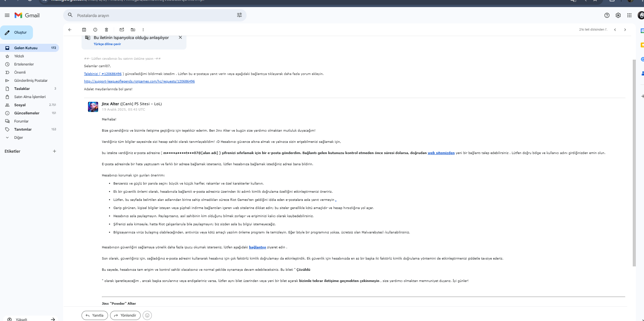The width and height of the screenshot is (644, 321).
Task: Delete this email with trash icon
Action: (x=107, y=30)
